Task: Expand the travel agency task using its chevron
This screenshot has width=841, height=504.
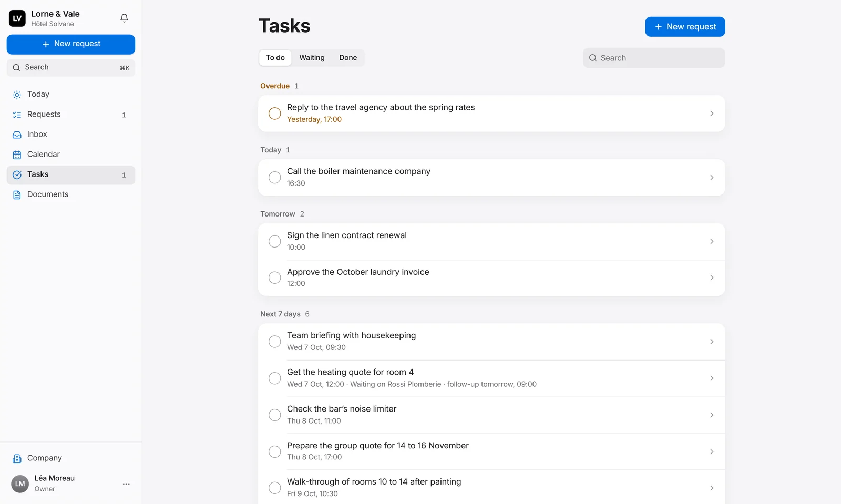Action: 712,114
